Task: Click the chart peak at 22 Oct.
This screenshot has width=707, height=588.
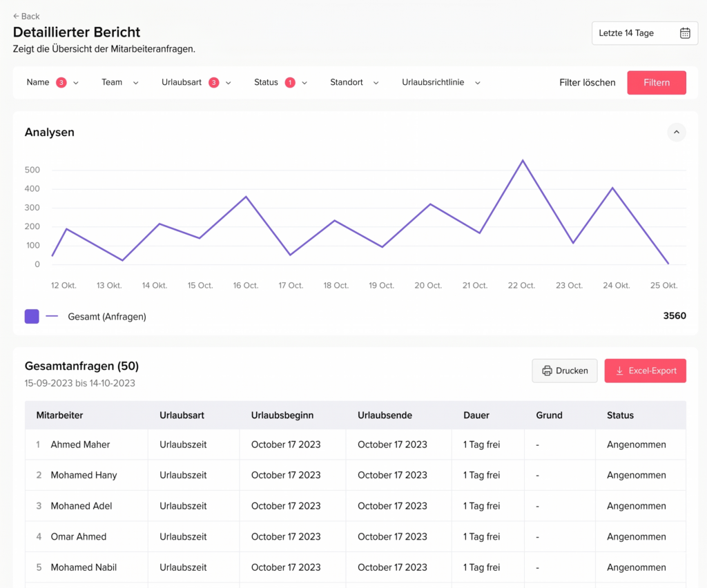Action: pyautogui.click(x=523, y=161)
